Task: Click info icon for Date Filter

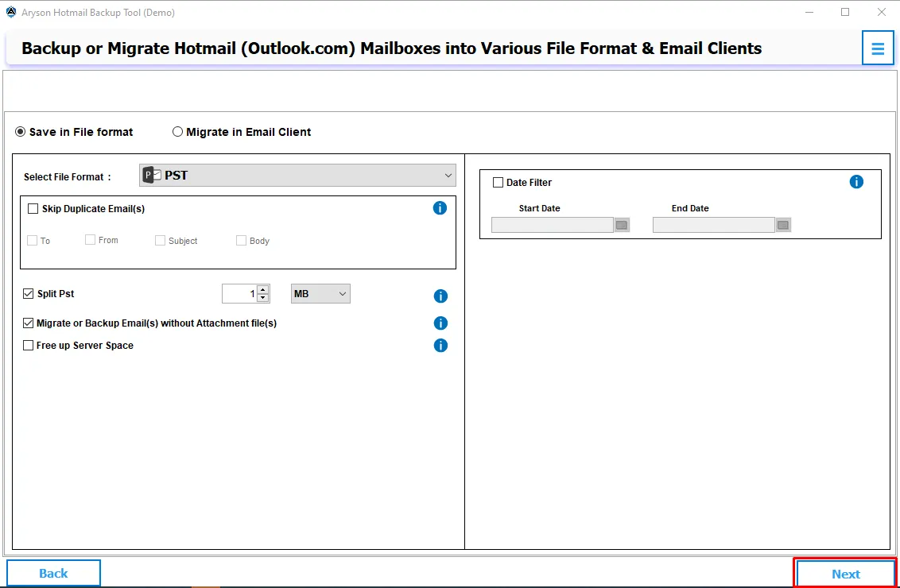Action: coord(855,182)
